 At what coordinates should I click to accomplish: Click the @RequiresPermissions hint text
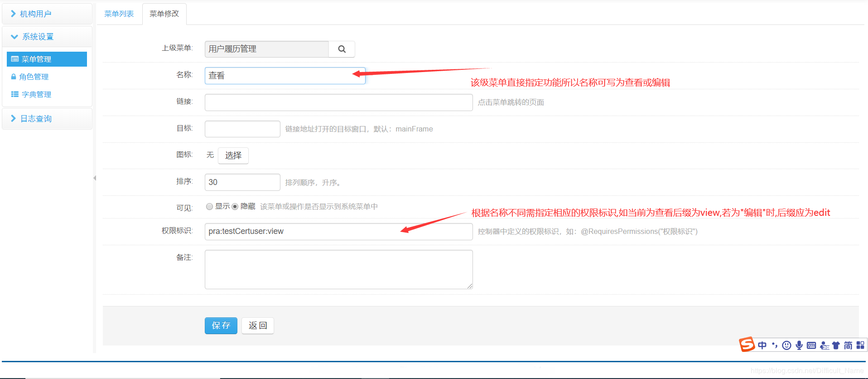pos(588,232)
